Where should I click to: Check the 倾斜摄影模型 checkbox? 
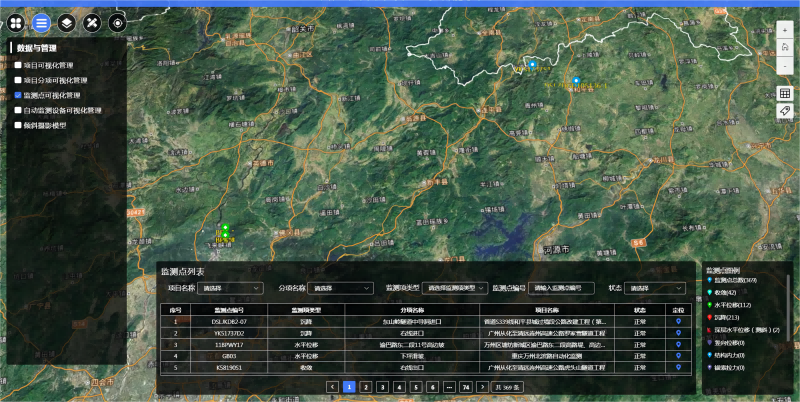pyautogui.click(x=18, y=126)
